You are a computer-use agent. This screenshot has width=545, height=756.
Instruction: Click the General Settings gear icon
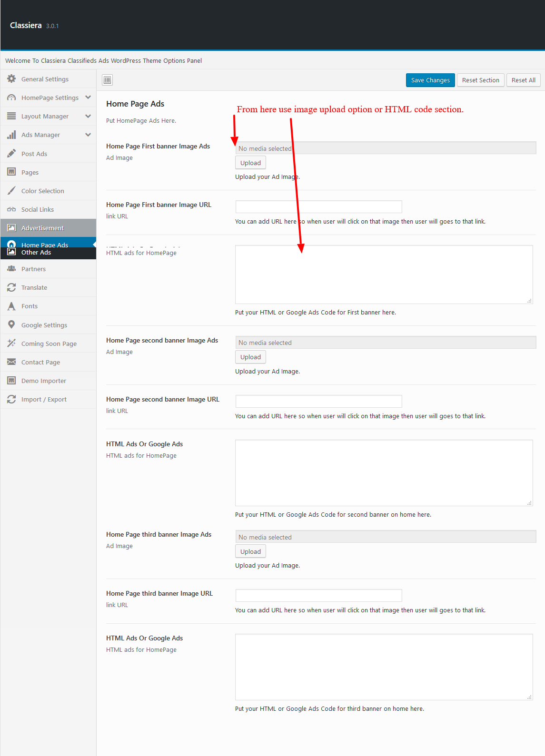point(11,79)
